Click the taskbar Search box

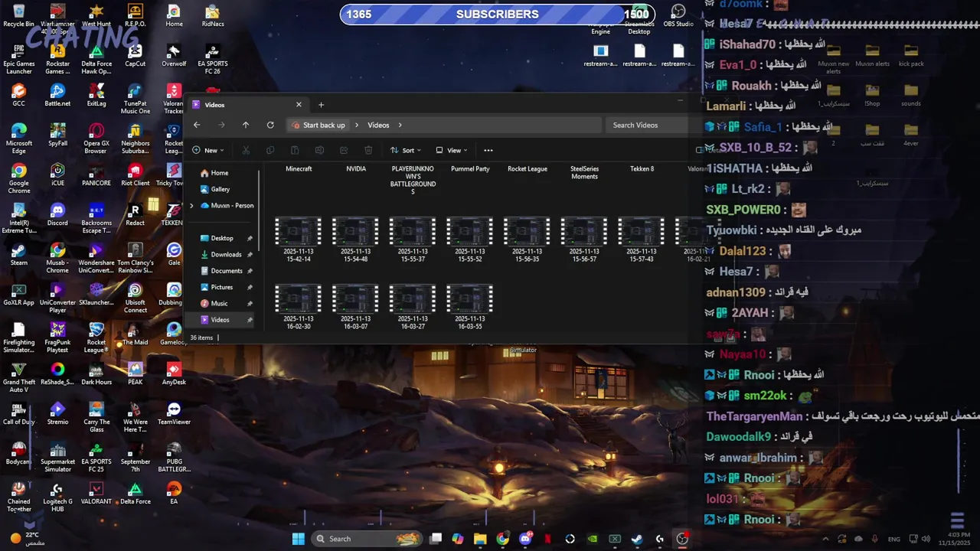click(x=366, y=539)
